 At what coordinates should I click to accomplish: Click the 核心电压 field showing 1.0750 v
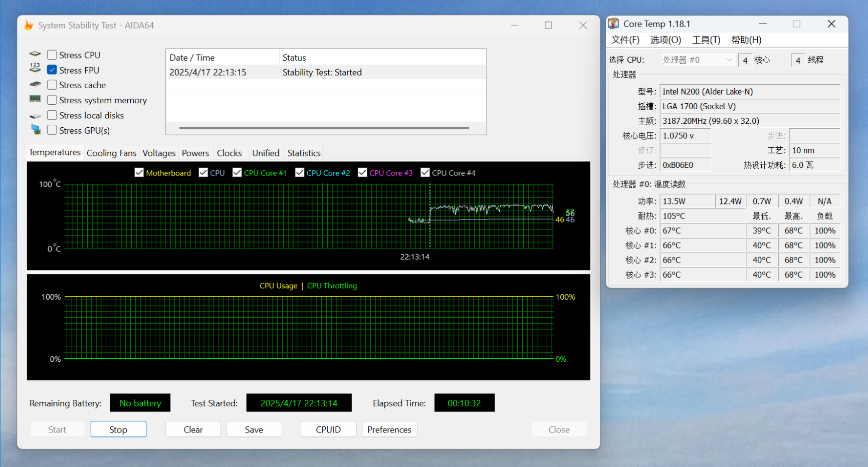(x=685, y=135)
